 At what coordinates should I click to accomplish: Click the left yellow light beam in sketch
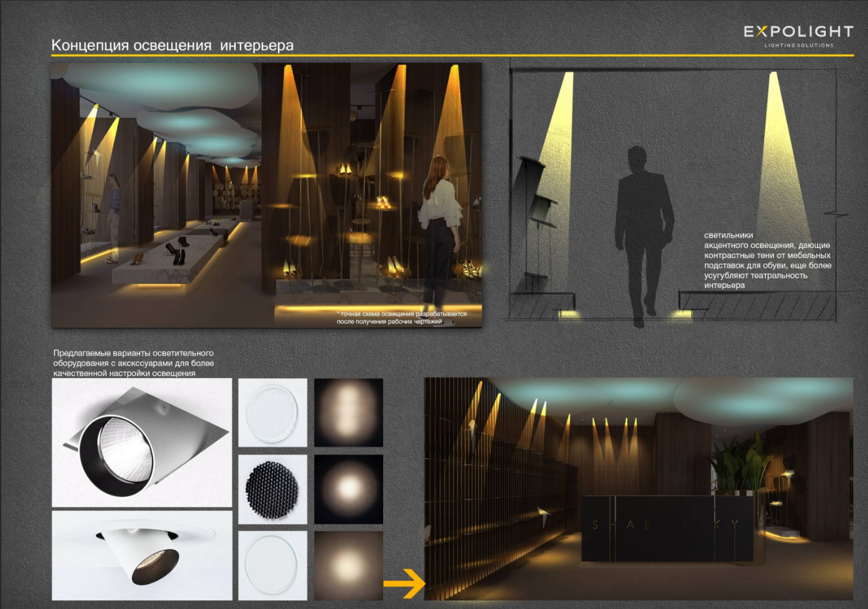[x=555, y=142]
